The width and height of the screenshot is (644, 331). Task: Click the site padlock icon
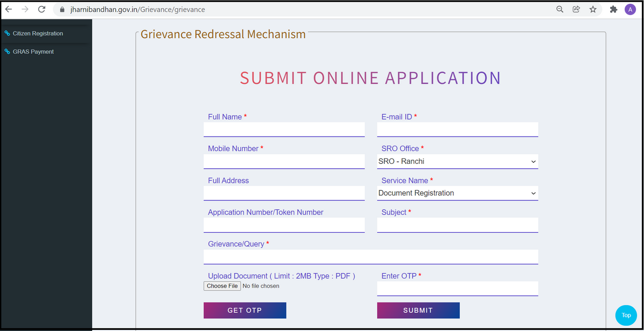[62, 10]
